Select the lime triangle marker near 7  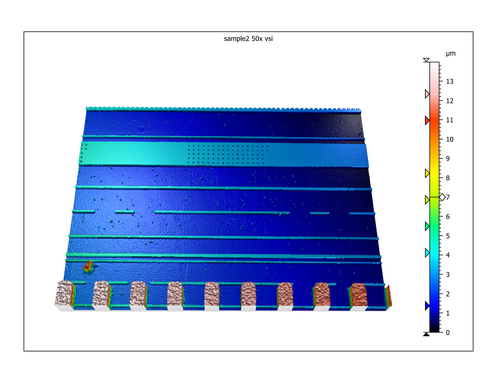click(x=427, y=200)
